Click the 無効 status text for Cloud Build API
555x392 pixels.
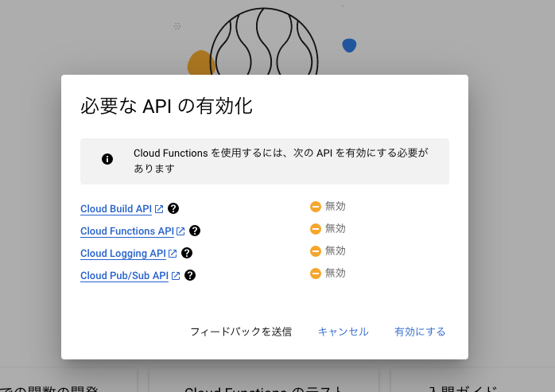coord(336,206)
